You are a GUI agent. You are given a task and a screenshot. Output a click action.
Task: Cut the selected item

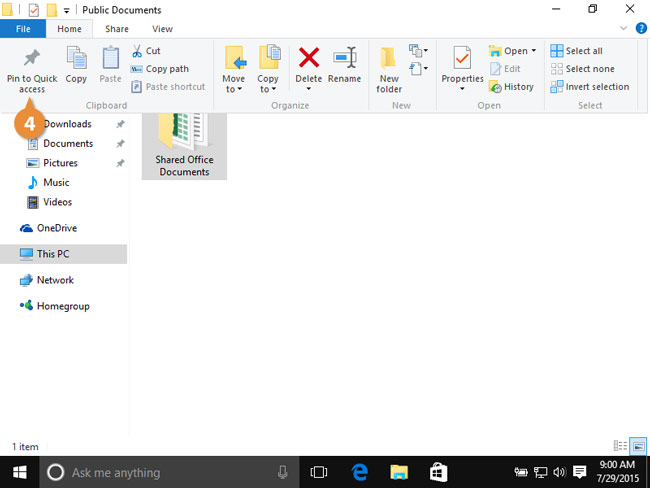click(x=146, y=51)
